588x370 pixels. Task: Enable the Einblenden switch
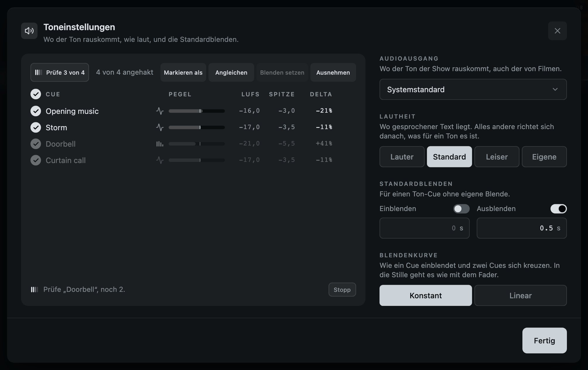[461, 209]
